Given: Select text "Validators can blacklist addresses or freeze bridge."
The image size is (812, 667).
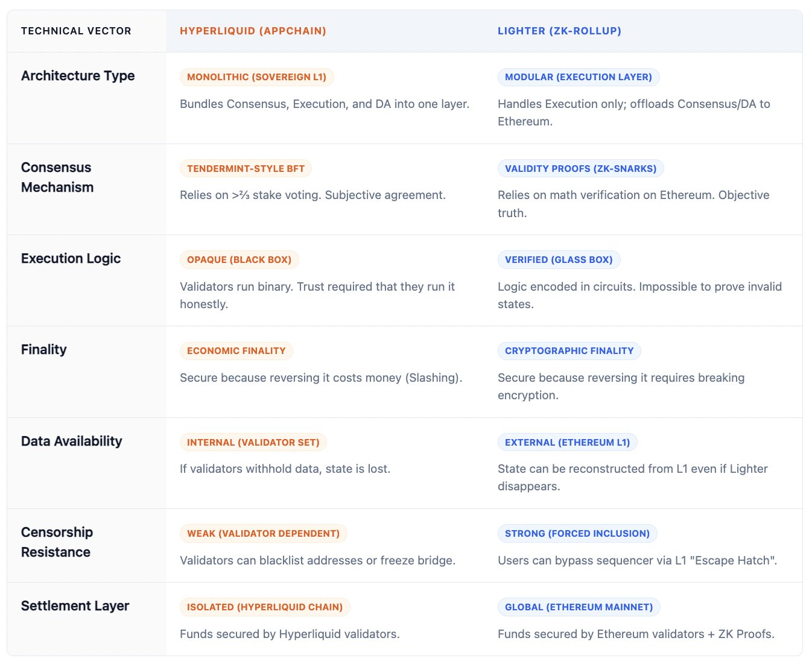Looking at the screenshot, I should click(x=317, y=560).
